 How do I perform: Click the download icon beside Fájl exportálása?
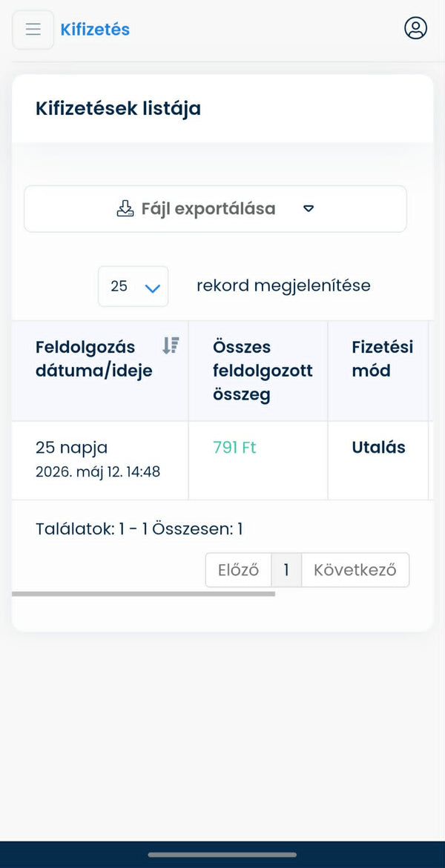(x=125, y=209)
